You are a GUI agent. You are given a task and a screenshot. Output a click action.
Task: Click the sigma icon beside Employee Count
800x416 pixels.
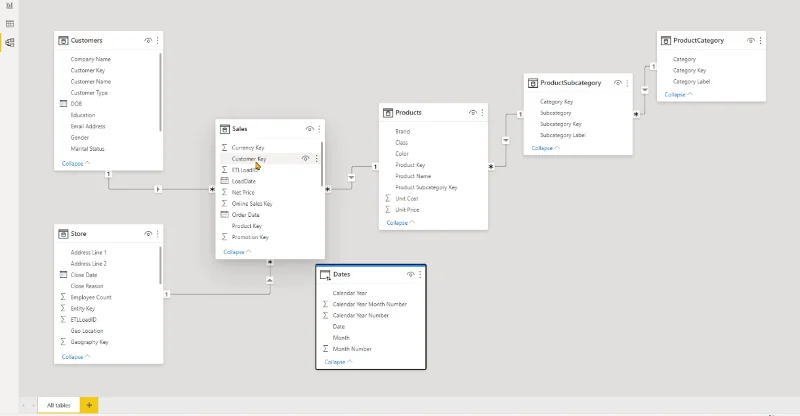pyautogui.click(x=63, y=297)
